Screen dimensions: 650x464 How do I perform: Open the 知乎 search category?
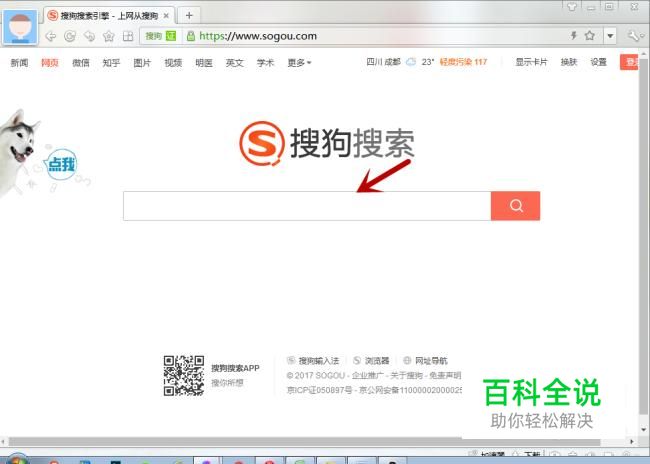[x=111, y=63]
